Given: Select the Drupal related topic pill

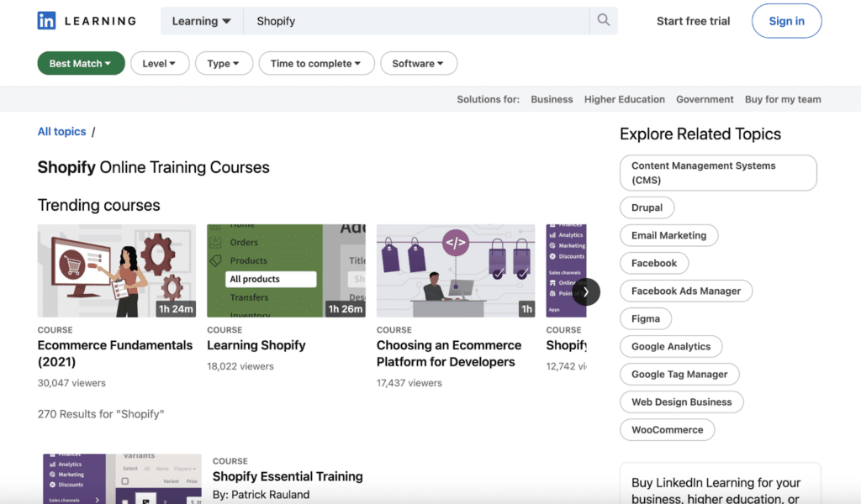Looking at the screenshot, I should click(x=647, y=207).
